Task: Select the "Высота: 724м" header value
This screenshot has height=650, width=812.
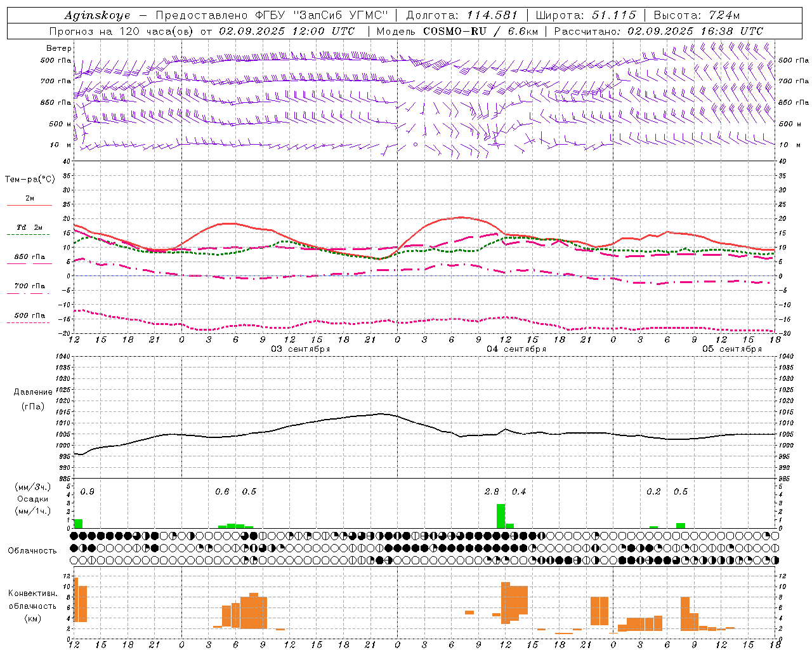Action: 697,15
